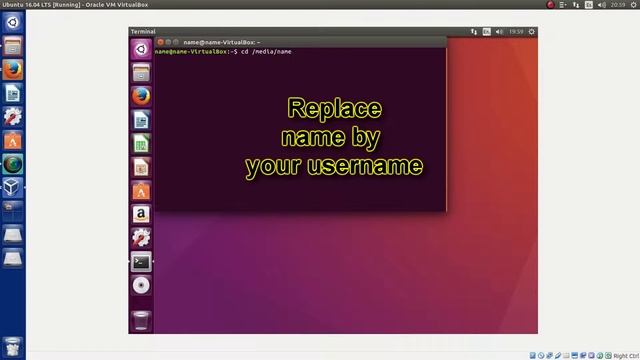Open the mounted disc icon in guest launcher
The width and height of the screenshot is (640, 360).
coord(141,285)
